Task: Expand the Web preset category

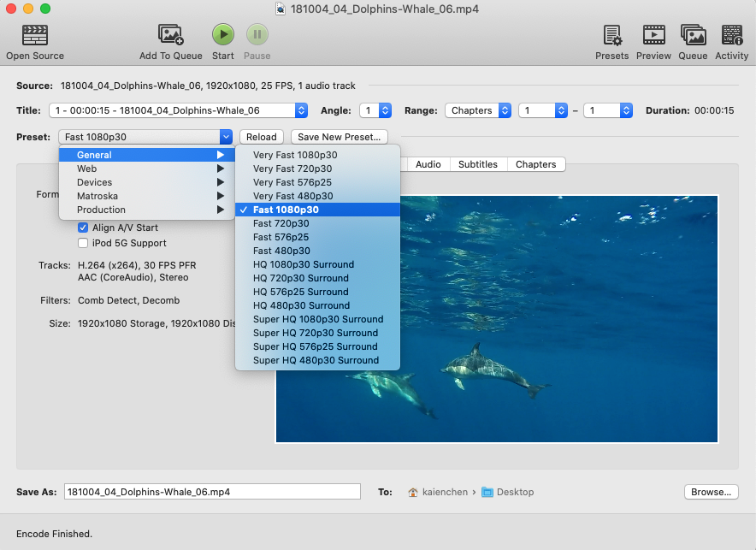Action: [146, 169]
